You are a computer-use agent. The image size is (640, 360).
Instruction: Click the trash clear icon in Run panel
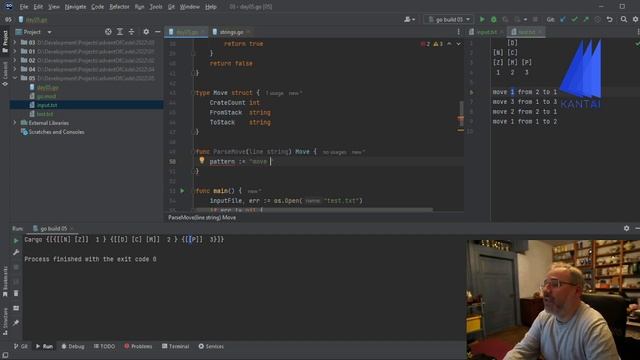coord(16,293)
